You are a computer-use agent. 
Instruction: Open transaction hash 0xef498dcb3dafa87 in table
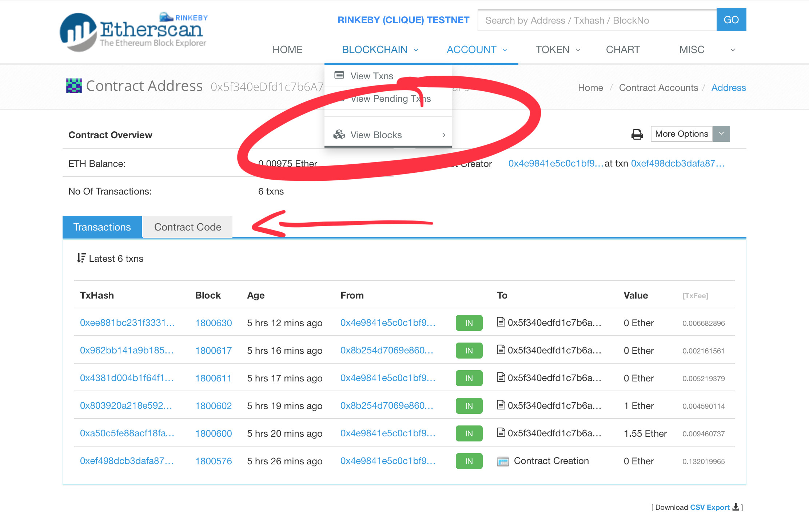[x=127, y=461]
